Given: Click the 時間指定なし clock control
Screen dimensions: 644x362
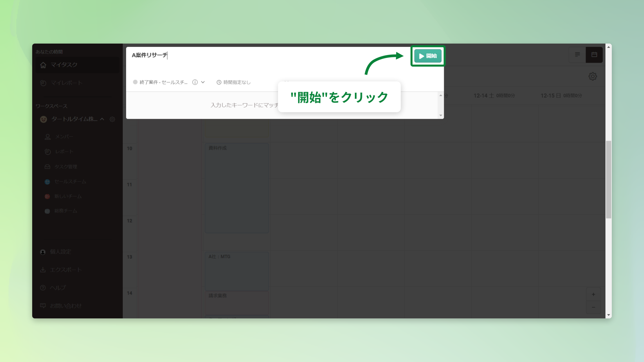Looking at the screenshot, I should [234, 82].
